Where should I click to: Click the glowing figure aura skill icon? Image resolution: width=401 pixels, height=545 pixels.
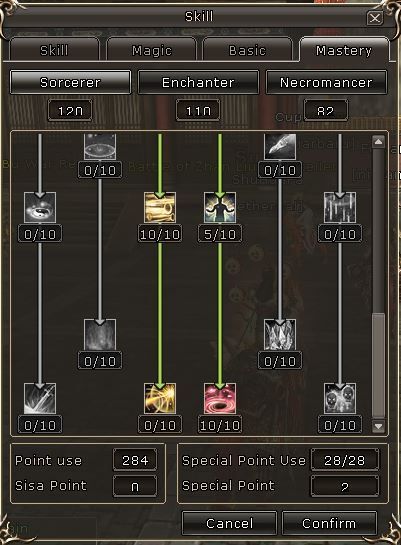220,208
